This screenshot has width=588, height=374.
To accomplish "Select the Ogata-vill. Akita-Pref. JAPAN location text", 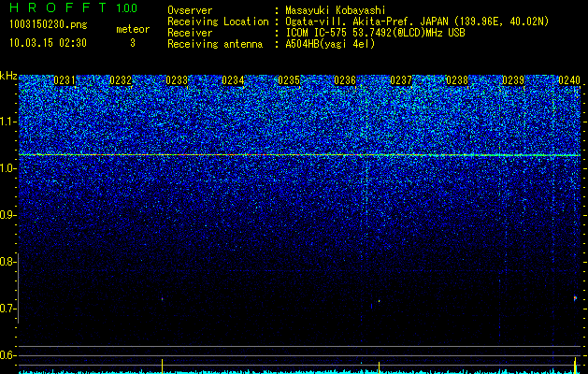I will click(x=417, y=22).
